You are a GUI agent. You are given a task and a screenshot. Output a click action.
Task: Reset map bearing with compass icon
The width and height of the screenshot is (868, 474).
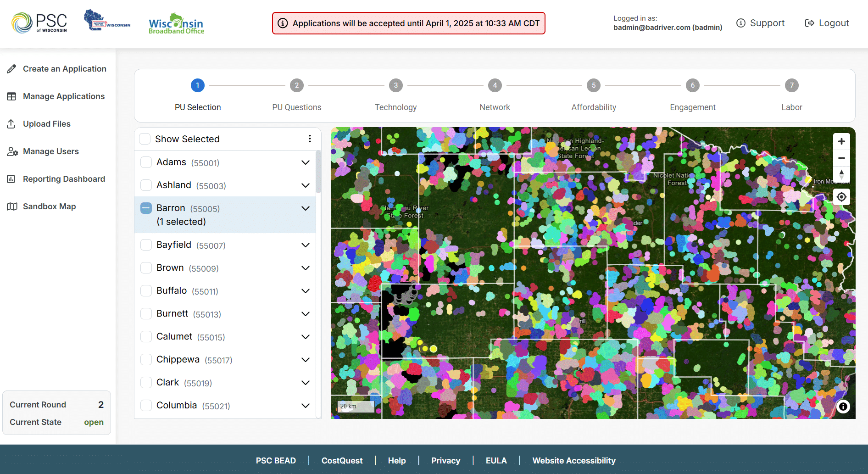click(841, 175)
